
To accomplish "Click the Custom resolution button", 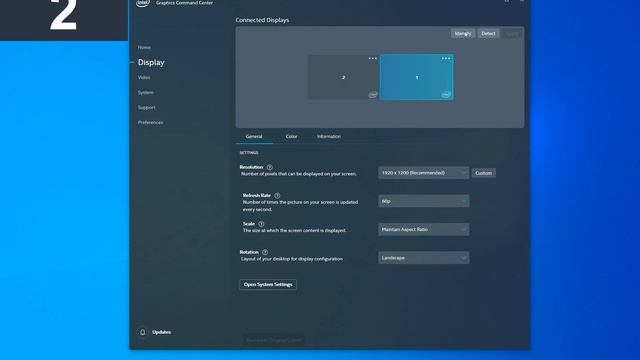I will [x=484, y=173].
